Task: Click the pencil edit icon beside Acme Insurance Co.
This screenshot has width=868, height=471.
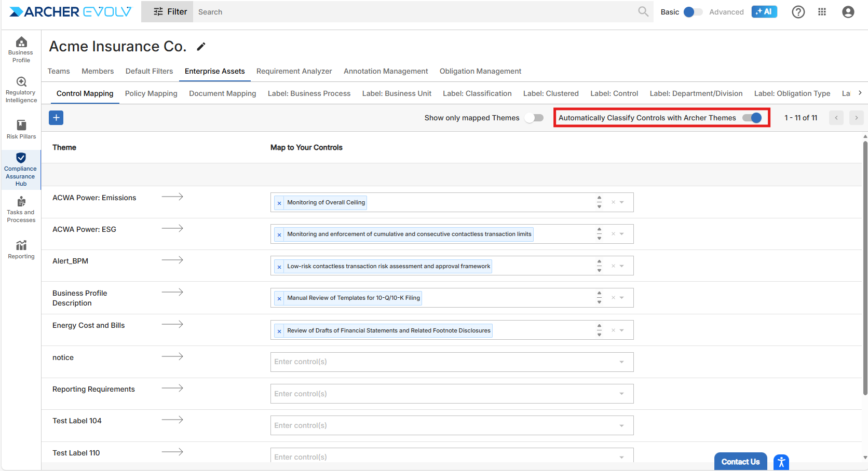Action: pos(201,47)
